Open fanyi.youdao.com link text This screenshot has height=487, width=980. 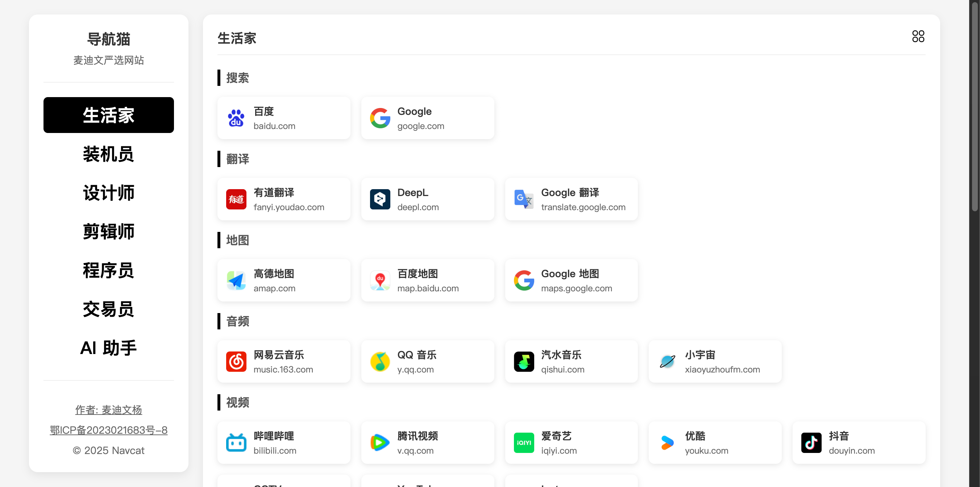click(289, 207)
